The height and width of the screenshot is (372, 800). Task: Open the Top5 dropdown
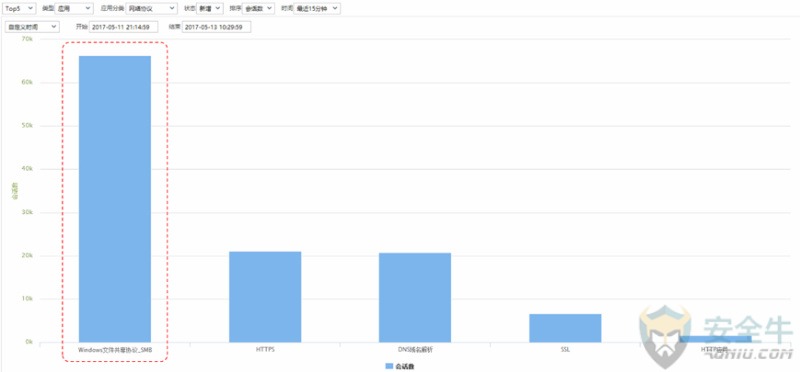[x=20, y=8]
